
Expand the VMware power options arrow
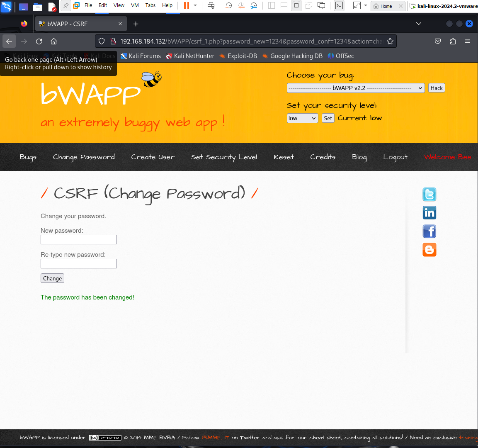pos(195,5)
